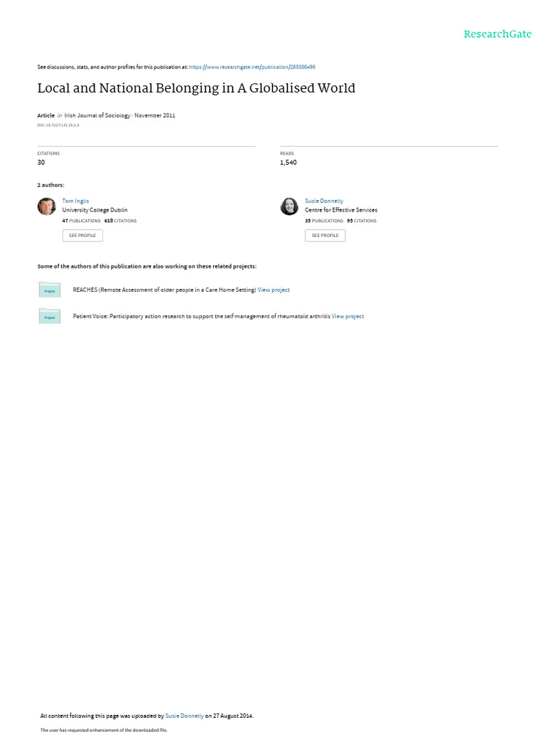Click Susie Donnelly 35 publications stat
560x747 pixels.
(324, 220)
